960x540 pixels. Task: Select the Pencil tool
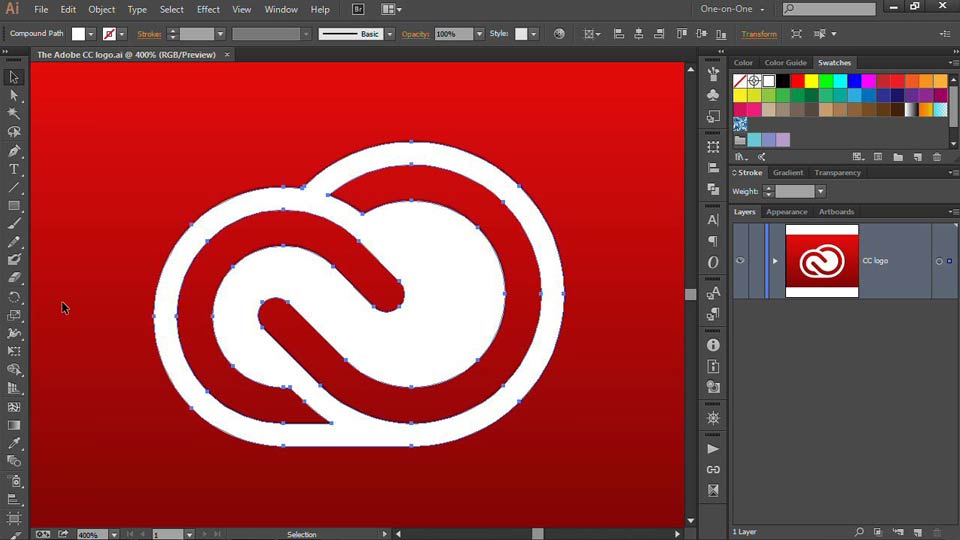click(13, 242)
